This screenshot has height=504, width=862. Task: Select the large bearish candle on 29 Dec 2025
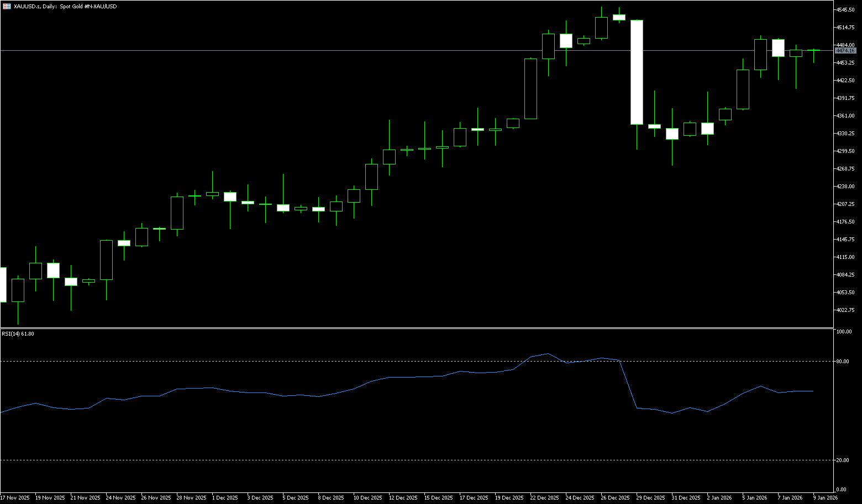coord(637,72)
